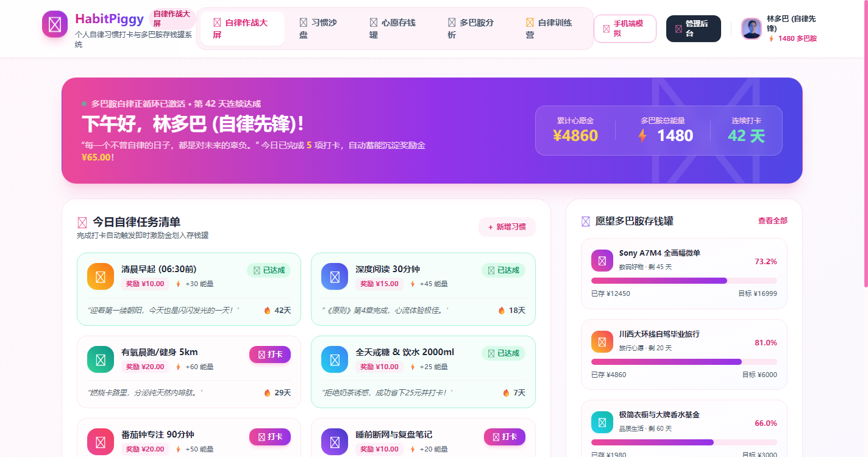Click the 极简衣橱 progress bar
The width and height of the screenshot is (868, 457).
(684, 442)
